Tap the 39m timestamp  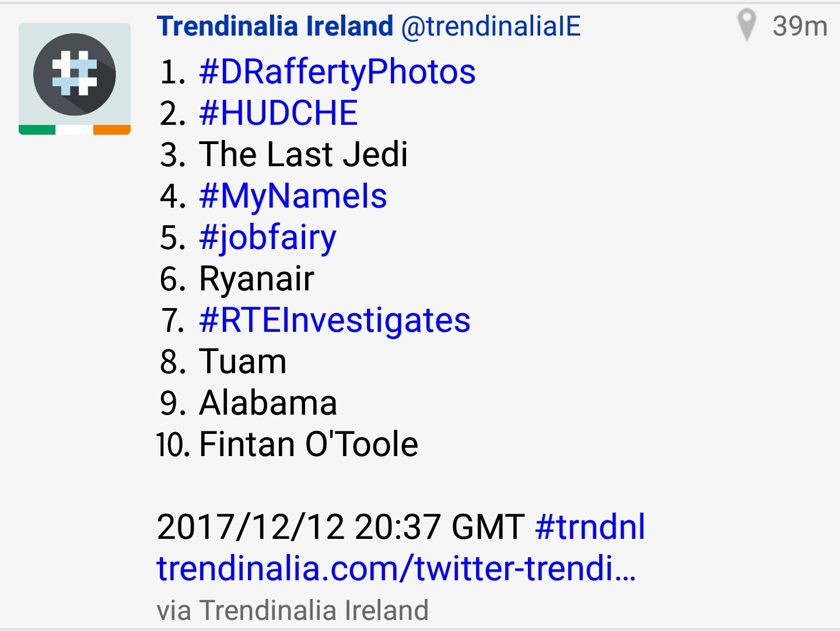(800, 26)
